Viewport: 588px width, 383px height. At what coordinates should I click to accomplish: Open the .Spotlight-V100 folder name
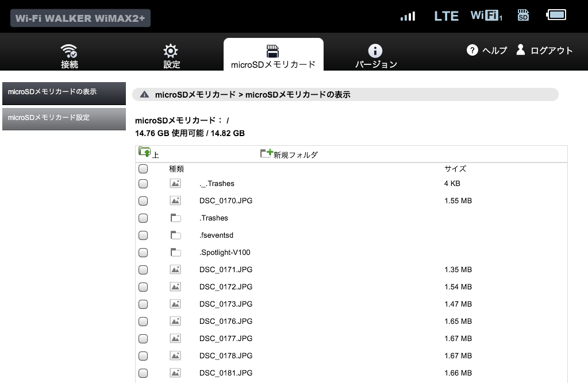tap(225, 253)
